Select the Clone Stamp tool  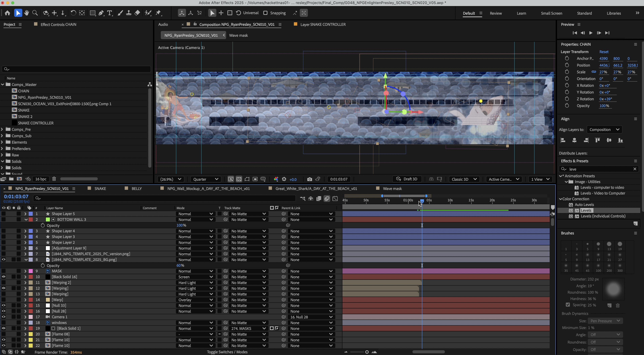pyautogui.click(x=129, y=13)
